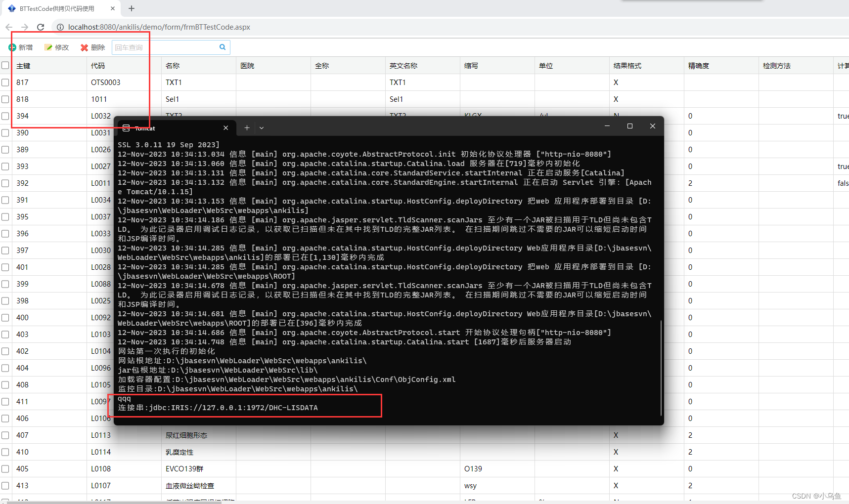Click cell OTS0003 in 代码 column
The height and width of the screenshot is (504, 849).
point(124,83)
